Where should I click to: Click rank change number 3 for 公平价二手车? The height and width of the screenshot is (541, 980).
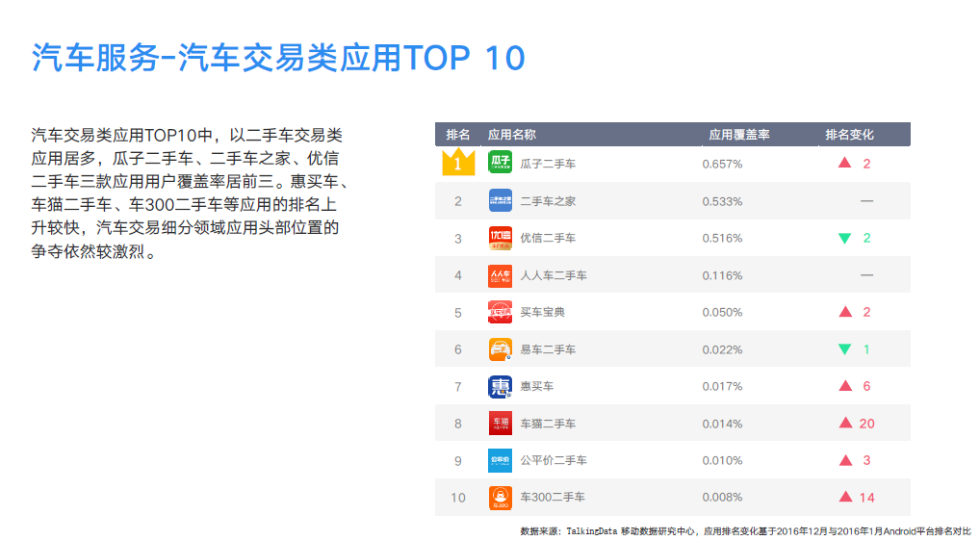[x=866, y=460]
